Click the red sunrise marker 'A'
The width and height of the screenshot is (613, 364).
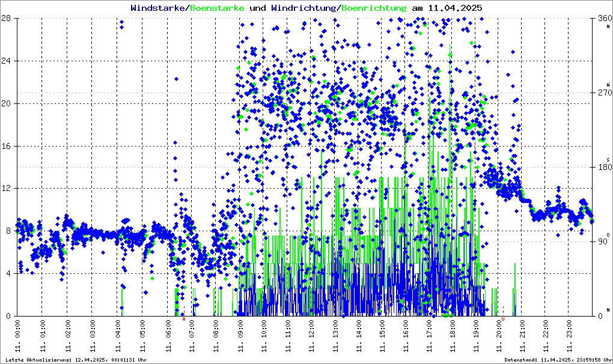click(184, 319)
